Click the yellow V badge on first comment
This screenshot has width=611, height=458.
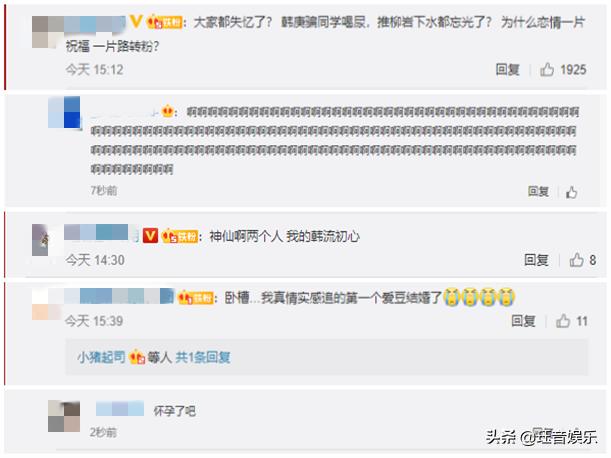(x=135, y=21)
